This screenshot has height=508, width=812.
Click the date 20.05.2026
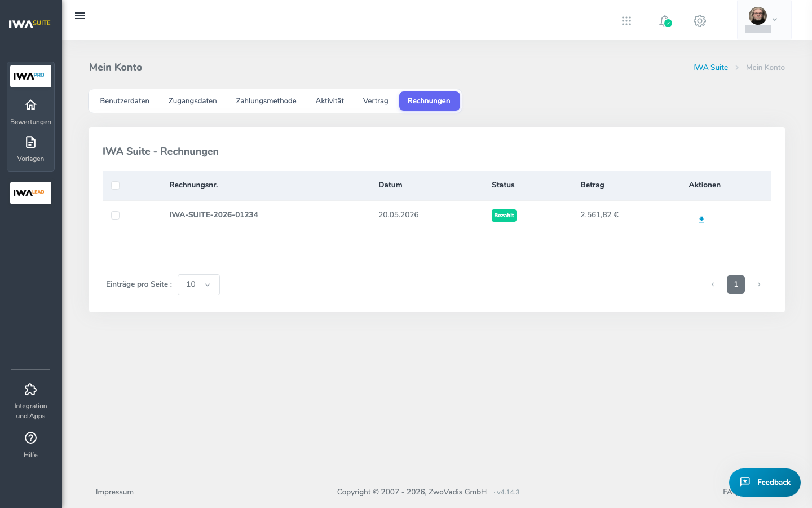(x=399, y=214)
